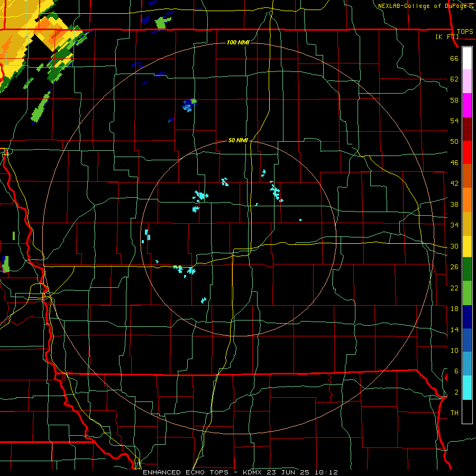Click the 'KDMX' radar site identifier
Screen dimensions: 476x476
pyautogui.click(x=253, y=472)
